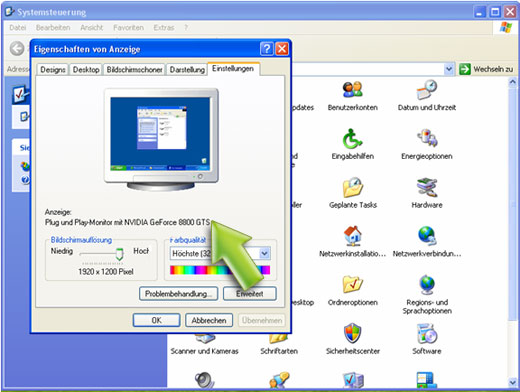Open the Netzwerkverbindungen icon
Image resolution: width=520 pixels, height=392 pixels.
(427, 236)
